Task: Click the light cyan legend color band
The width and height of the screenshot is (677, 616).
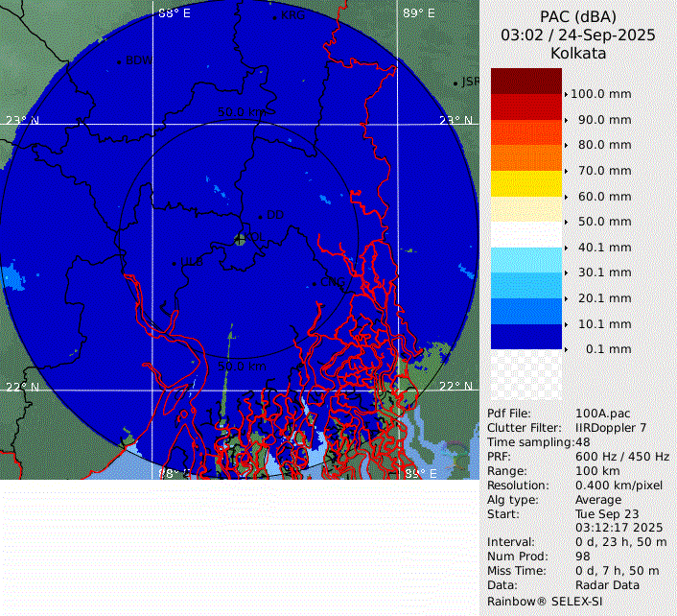Action: 525,259
